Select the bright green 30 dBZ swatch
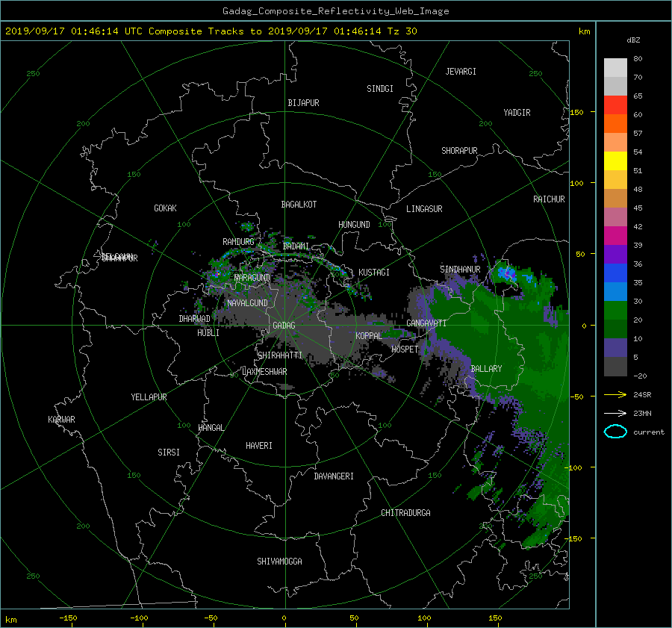The width and height of the screenshot is (672, 628). 615,310
